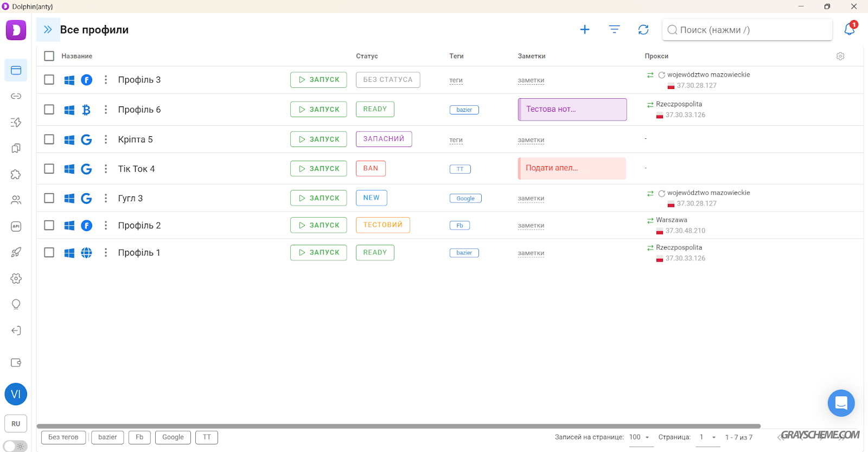Check the Гугл 3 row checkbox
The width and height of the screenshot is (868, 452).
pos(49,198)
